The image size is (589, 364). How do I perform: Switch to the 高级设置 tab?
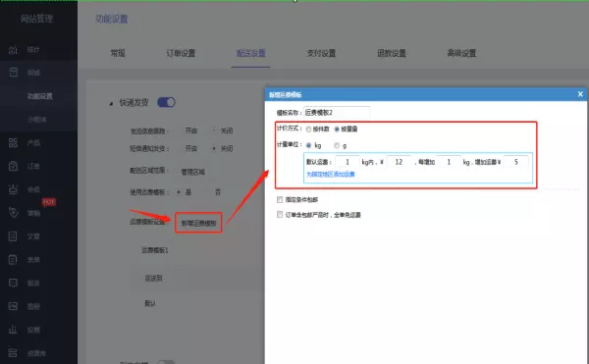pyautogui.click(x=461, y=53)
